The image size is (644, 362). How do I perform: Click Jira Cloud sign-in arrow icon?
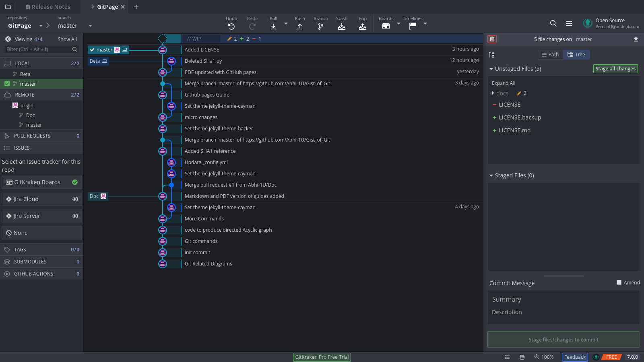click(75, 199)
